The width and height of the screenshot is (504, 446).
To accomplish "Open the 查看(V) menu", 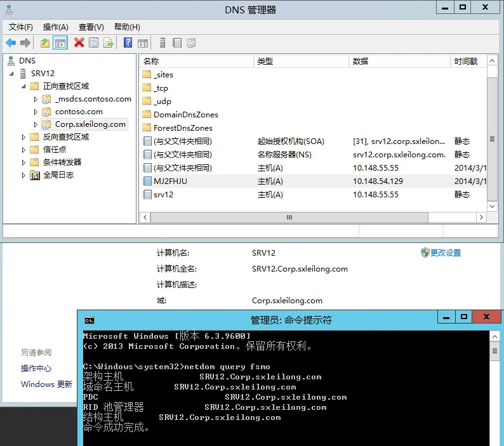I will click(91, 27).
